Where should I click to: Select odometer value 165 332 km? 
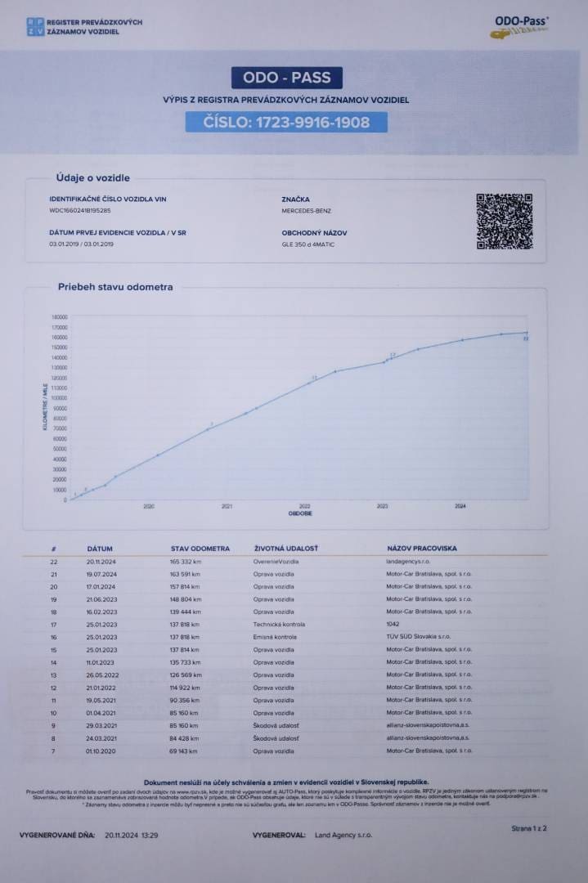[x=186, y=562]
